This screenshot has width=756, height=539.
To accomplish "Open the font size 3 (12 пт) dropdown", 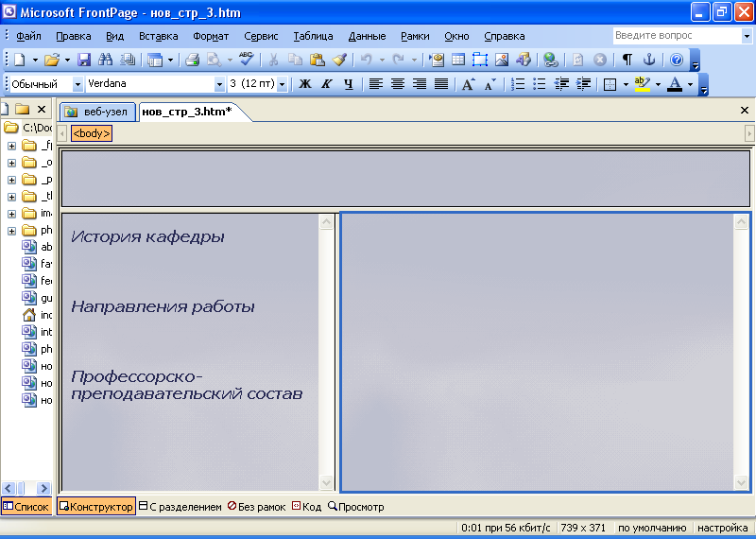I will click(x=283, y=84).
